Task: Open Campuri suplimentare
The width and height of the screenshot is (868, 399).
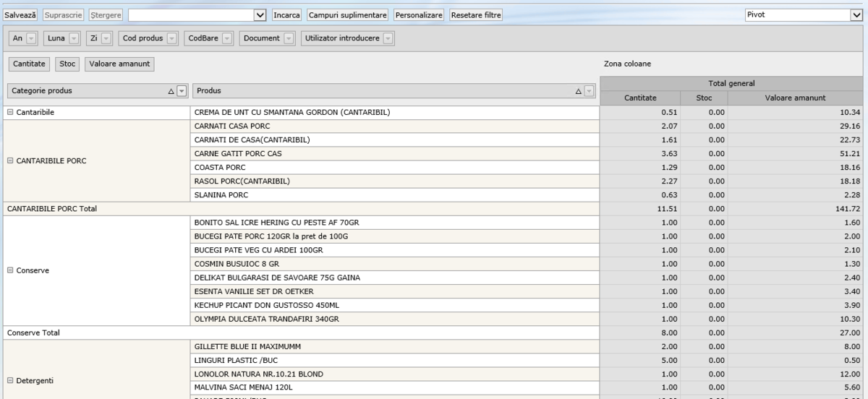Action: click(x=348, y=14)
